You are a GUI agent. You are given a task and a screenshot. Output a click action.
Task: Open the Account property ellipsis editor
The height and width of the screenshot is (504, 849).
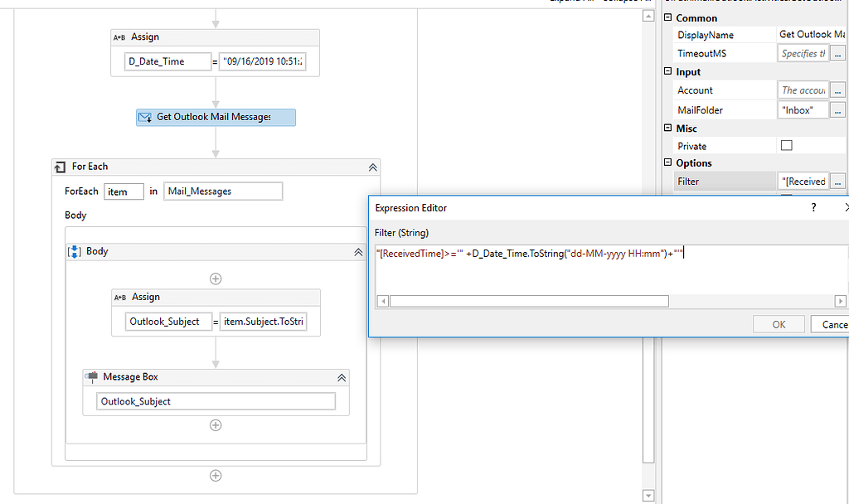click(x=837, y=89)
